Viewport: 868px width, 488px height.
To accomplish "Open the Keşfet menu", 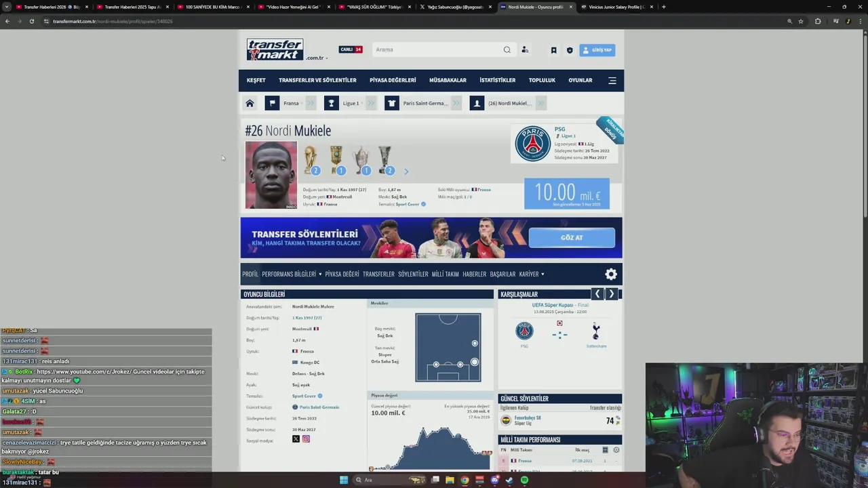I will pos(256,80).
